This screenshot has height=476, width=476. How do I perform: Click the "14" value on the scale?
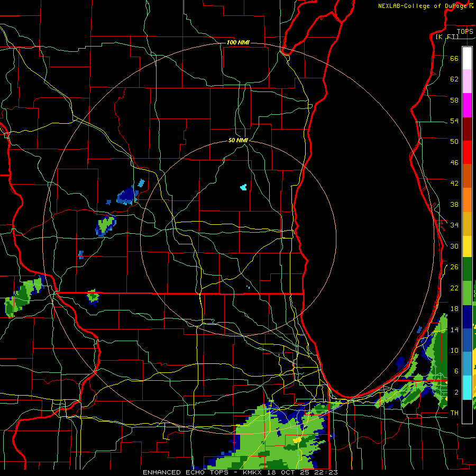(x=454, y=329)
